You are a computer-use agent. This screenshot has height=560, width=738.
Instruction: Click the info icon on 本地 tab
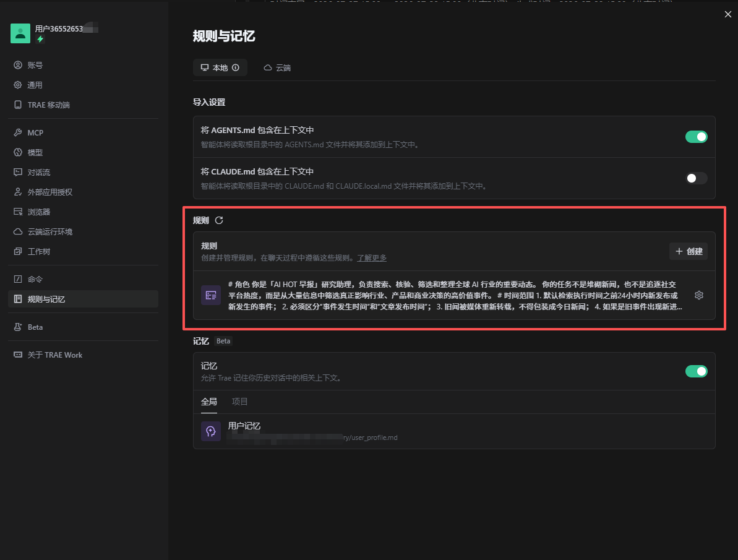click(x=236, y=68)
